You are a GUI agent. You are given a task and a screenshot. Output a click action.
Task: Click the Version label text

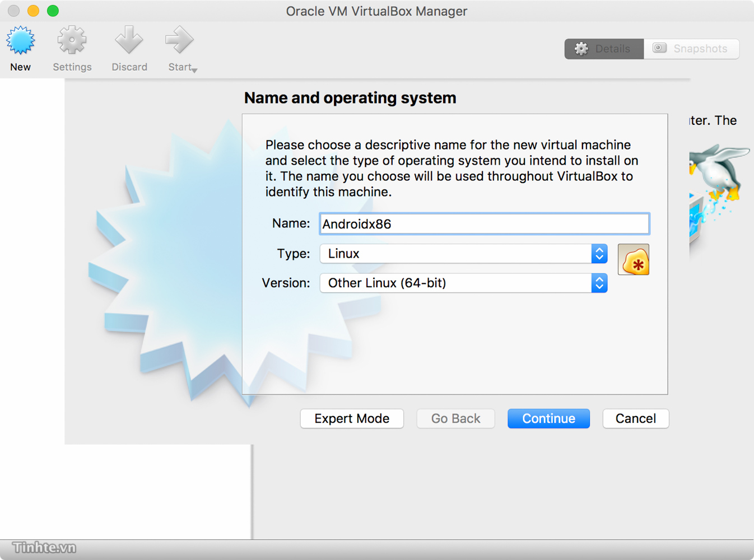point(286,283)
